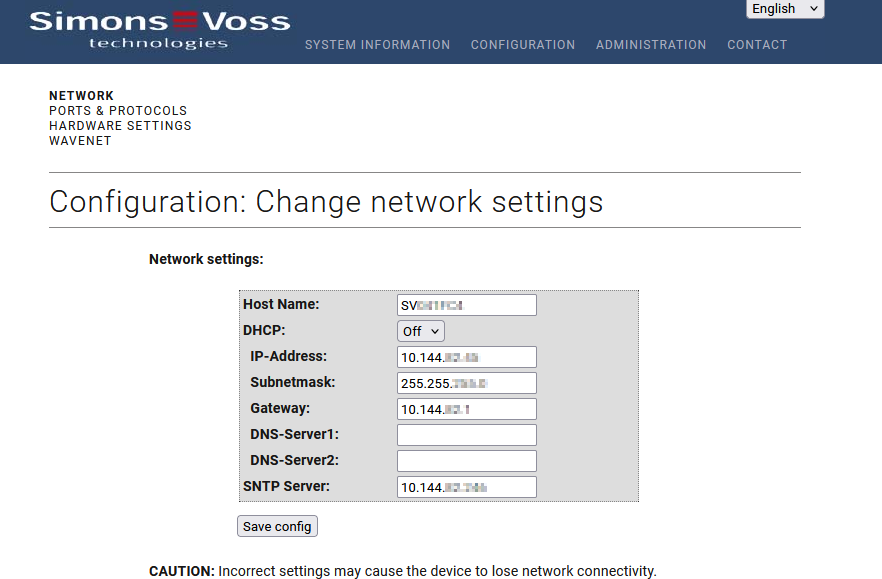Viewport: 882px width, 579px height.
Task: Open the Contact page
Action: [757, 45]
